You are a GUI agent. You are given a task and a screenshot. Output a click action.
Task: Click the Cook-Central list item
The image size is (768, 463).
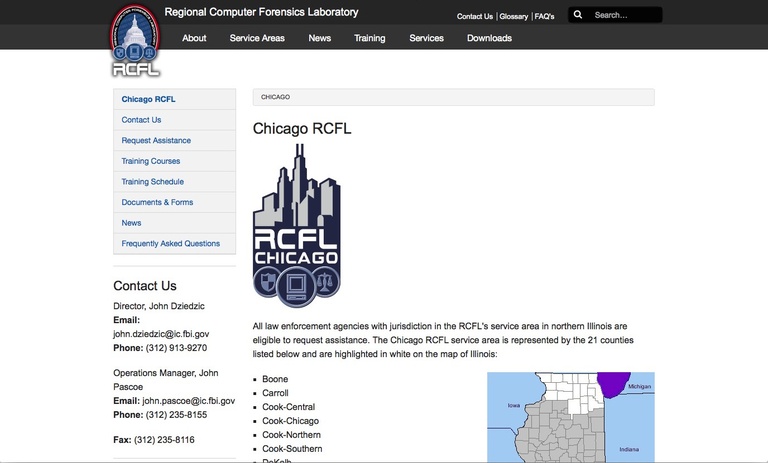pyautogui.click(x=288, y=407)
